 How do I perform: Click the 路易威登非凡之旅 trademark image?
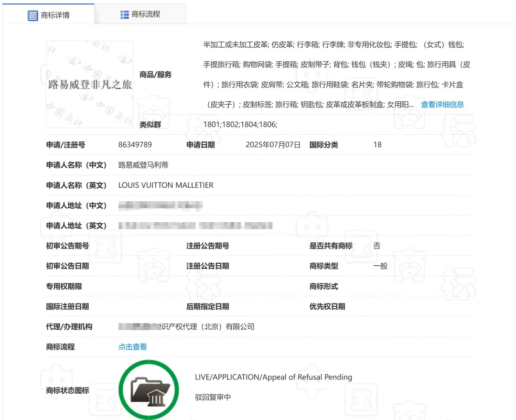pyautogui.click(x=89, y=84)
